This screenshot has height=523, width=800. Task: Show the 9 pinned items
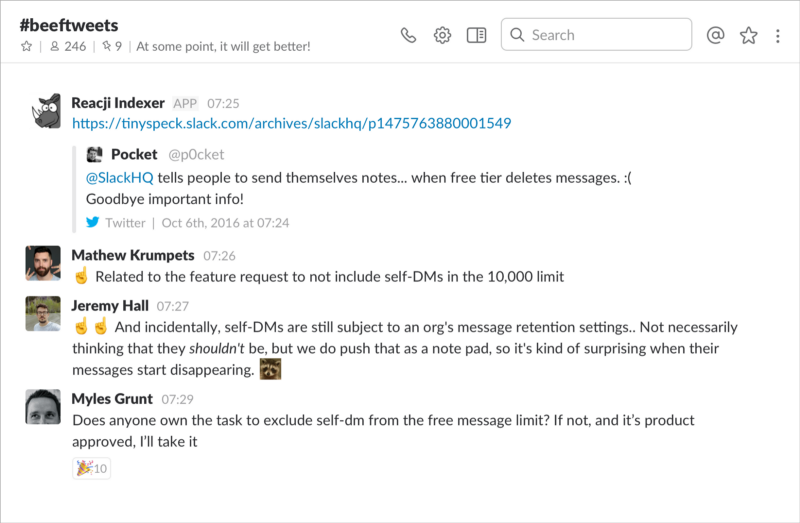[x=112, y=46]
